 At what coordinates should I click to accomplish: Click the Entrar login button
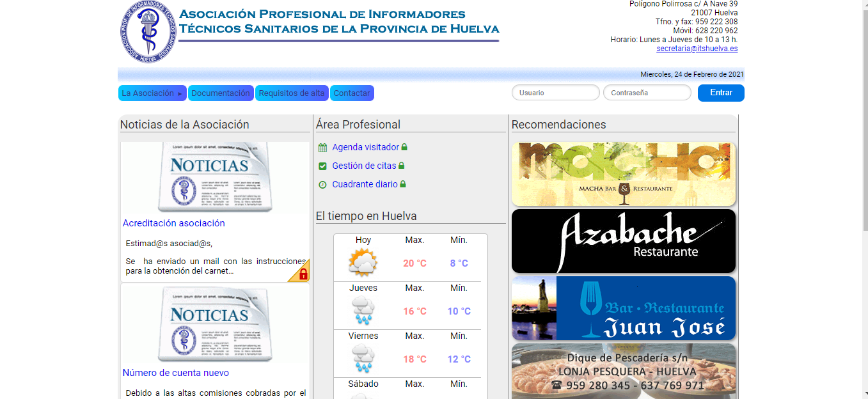721,93
